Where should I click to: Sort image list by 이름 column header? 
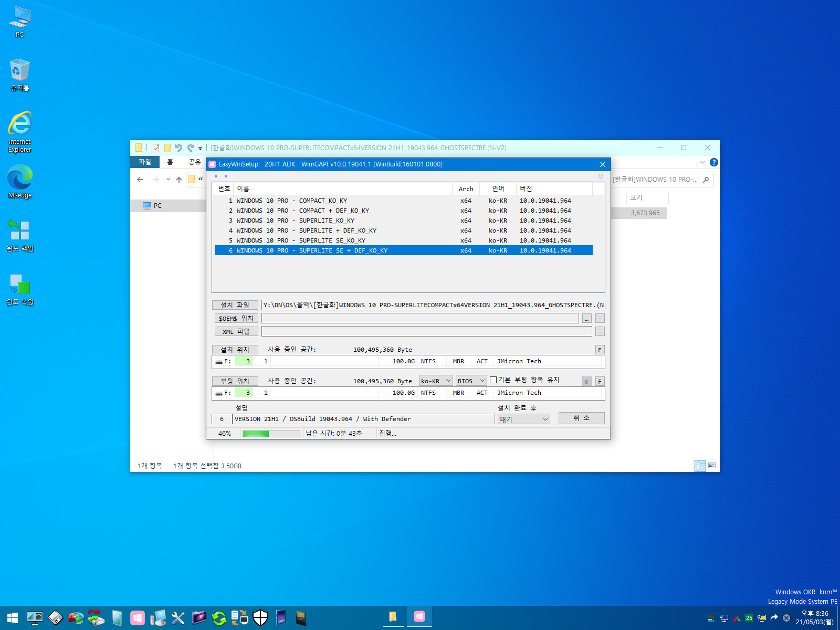343,188
